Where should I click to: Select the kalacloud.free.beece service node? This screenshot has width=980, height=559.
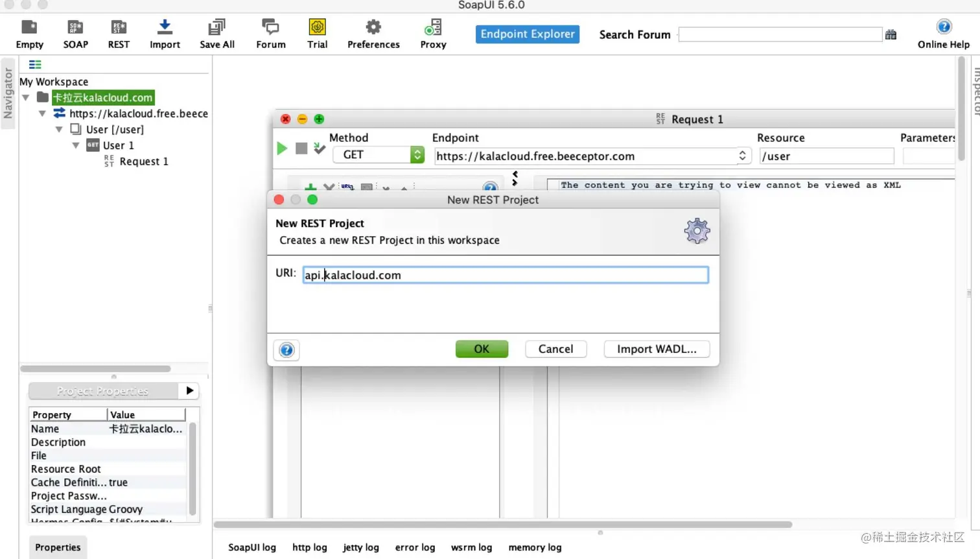(139, 113)
